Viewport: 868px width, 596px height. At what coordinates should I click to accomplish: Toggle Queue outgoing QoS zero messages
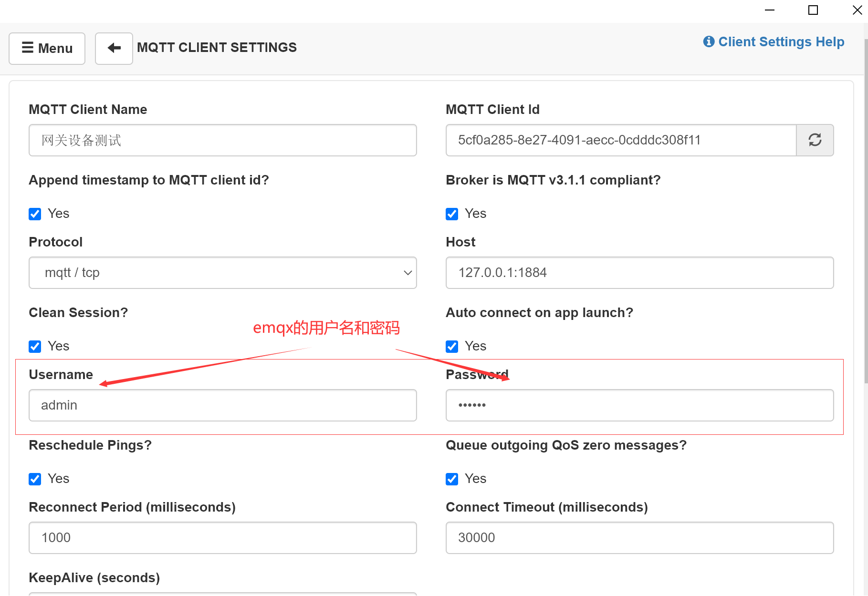pos(451,479)
